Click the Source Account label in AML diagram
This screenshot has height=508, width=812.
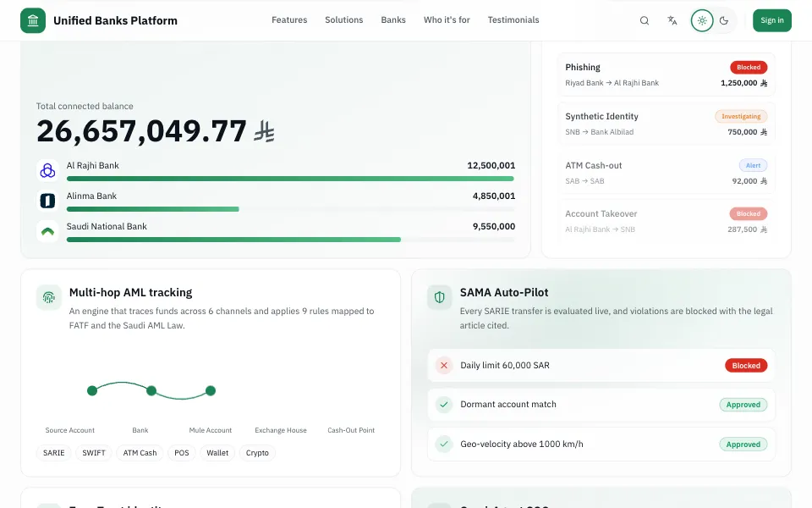[70, 430]
